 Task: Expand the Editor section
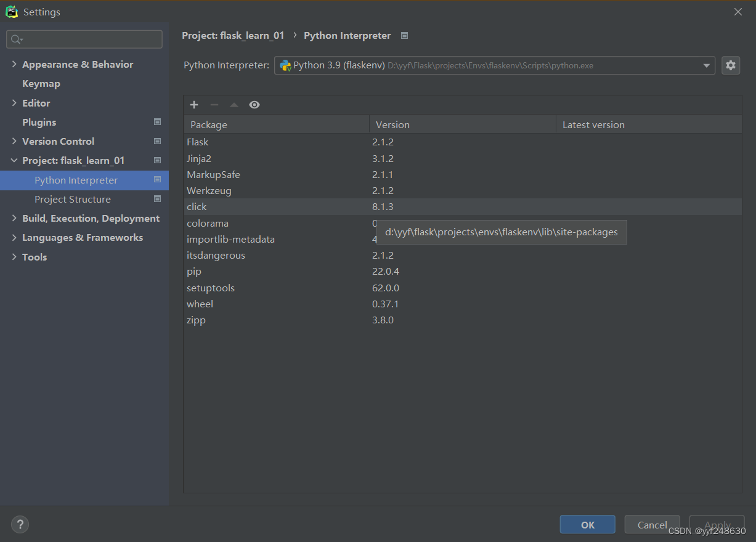click(x=14, y=103)
